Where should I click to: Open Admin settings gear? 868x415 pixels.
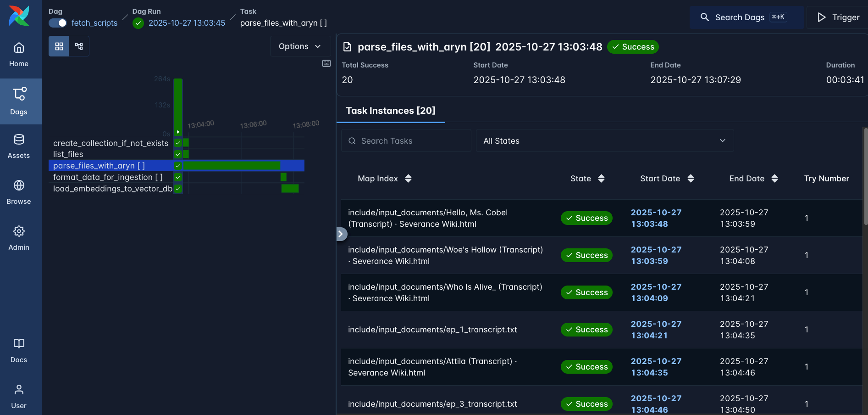tap(18, 238)
